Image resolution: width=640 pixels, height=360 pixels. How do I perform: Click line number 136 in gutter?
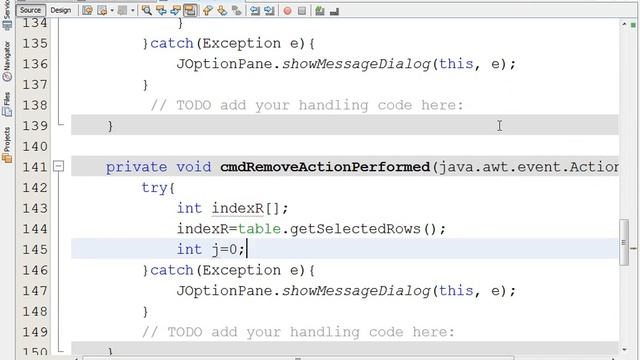pos(35,64)
